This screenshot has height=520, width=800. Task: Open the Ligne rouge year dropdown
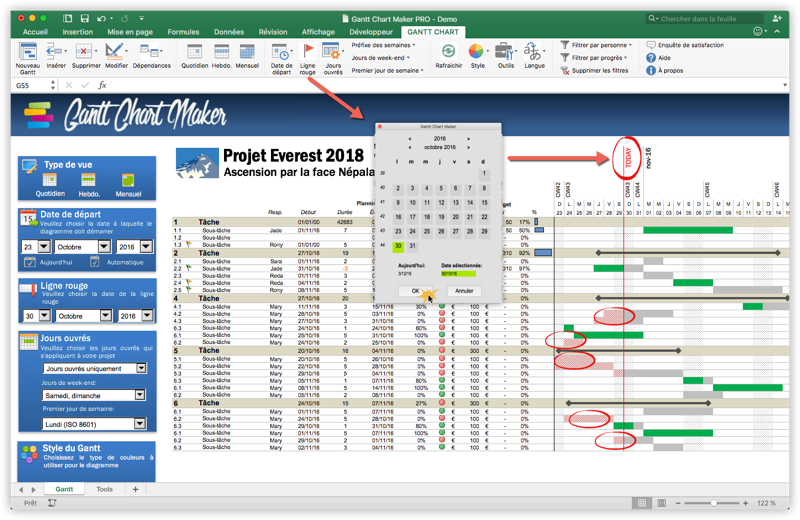(147, 316)
